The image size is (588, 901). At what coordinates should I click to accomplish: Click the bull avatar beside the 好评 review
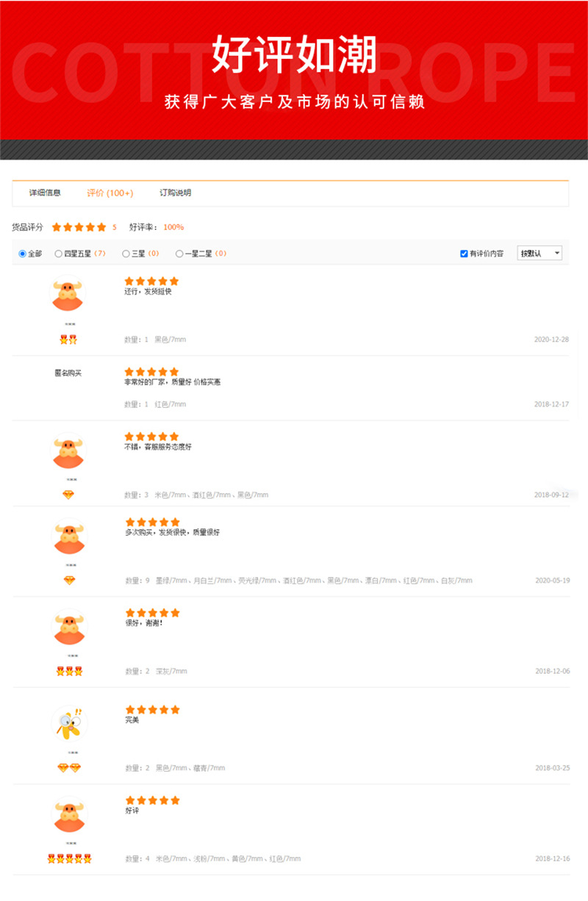point(68,814)
